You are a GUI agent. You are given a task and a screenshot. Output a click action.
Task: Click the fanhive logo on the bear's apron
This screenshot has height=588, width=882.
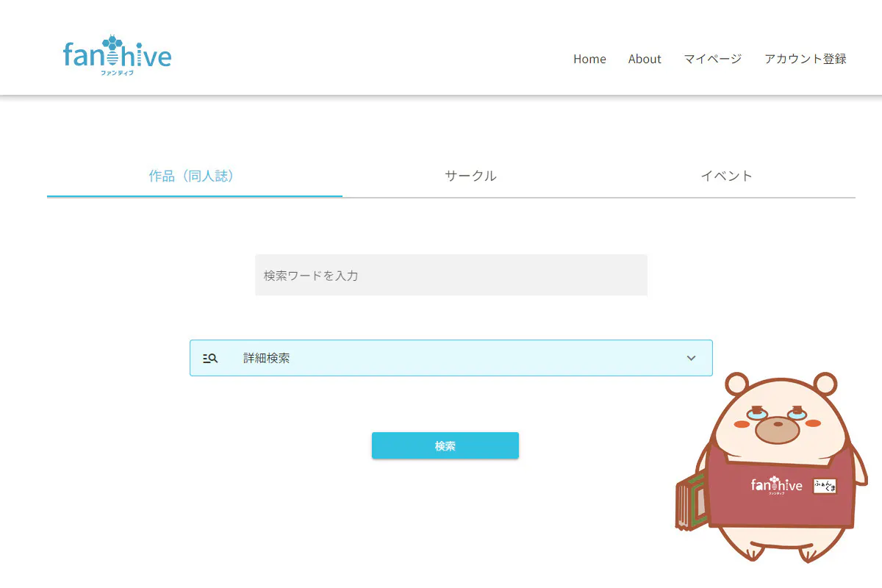pyautogui.click(x=776, y=486)
